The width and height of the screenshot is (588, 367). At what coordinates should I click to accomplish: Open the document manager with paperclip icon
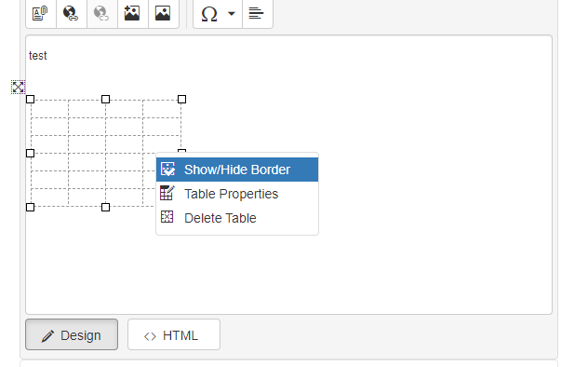click(41, 14)
